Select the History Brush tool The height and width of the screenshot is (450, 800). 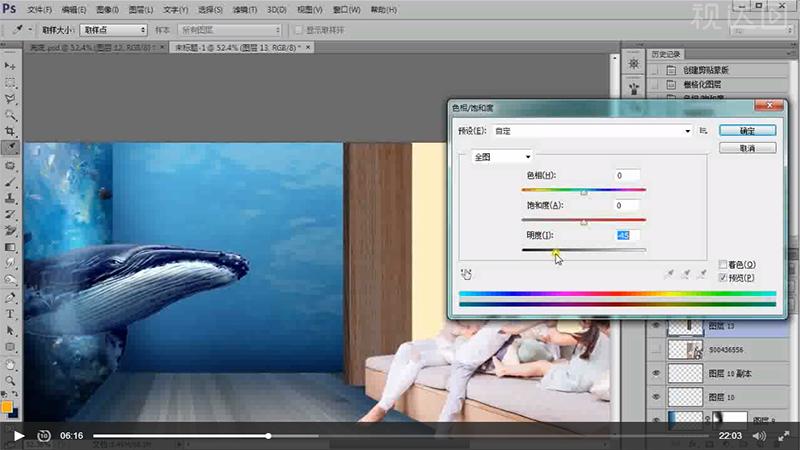(x=10, y=214)
